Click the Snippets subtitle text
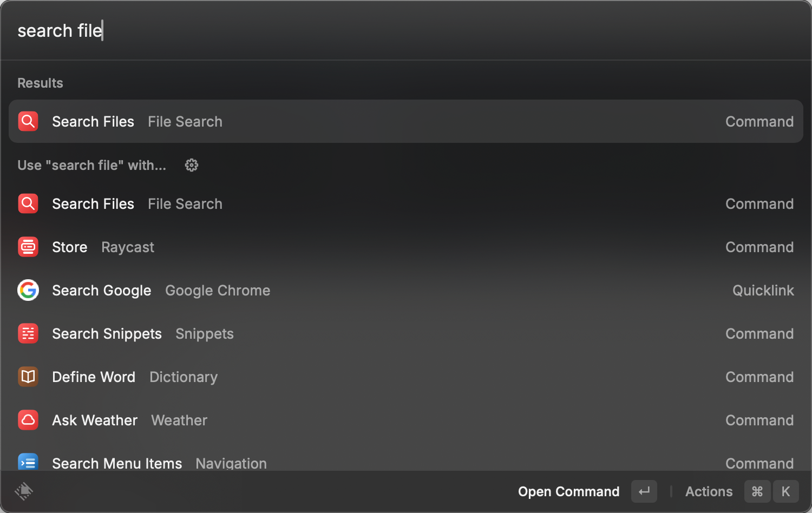 click(205, 334)
